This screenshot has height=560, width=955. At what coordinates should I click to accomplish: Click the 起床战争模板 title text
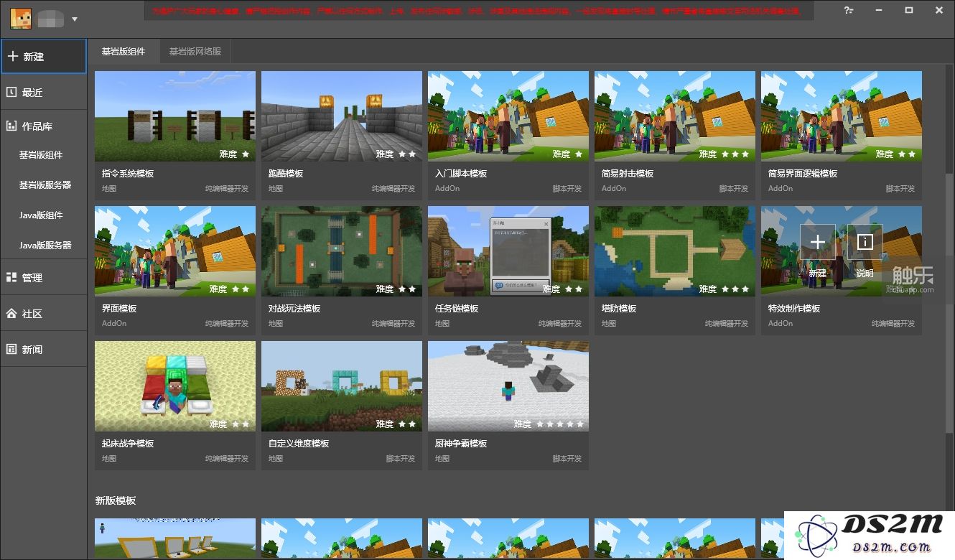[x=128, y=444]
